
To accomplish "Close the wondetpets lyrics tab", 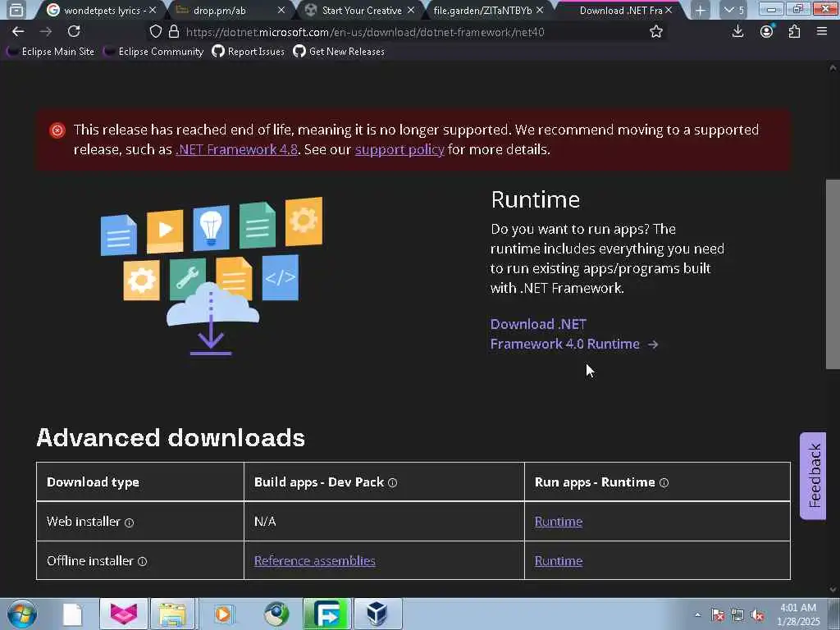I will (153, 10).
